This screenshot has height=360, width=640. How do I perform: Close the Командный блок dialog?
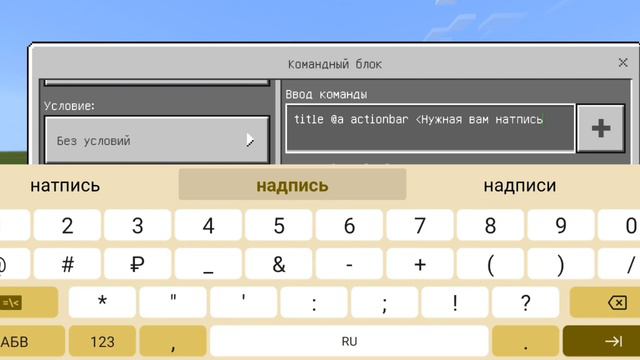[x=623, y=63]
